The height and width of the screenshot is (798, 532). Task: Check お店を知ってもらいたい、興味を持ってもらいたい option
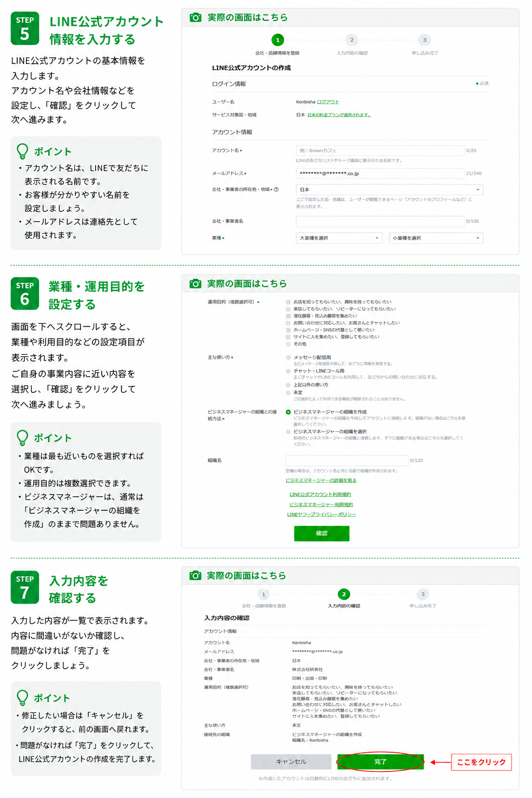pos(288,302)
